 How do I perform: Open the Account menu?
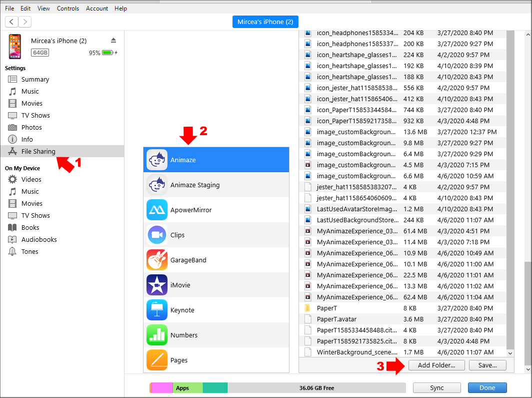[96, 8]
